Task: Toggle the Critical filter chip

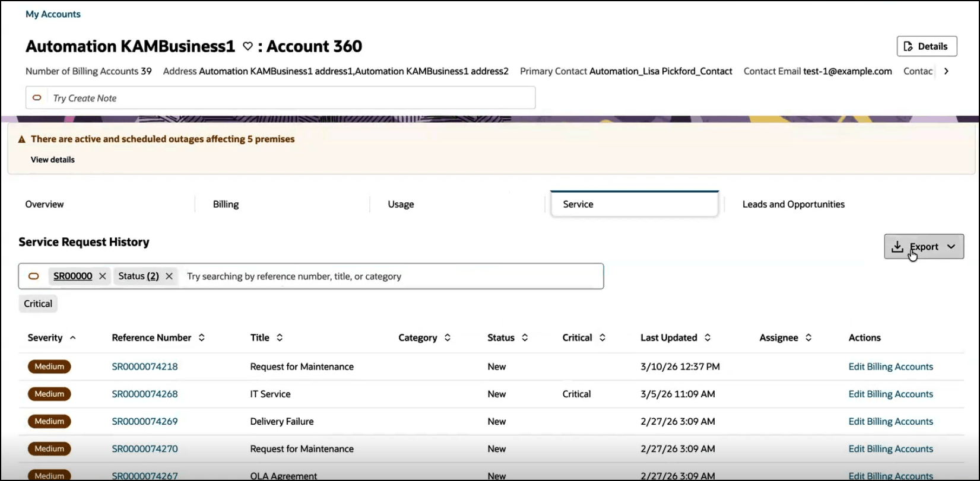Action: tap(38, 304)
